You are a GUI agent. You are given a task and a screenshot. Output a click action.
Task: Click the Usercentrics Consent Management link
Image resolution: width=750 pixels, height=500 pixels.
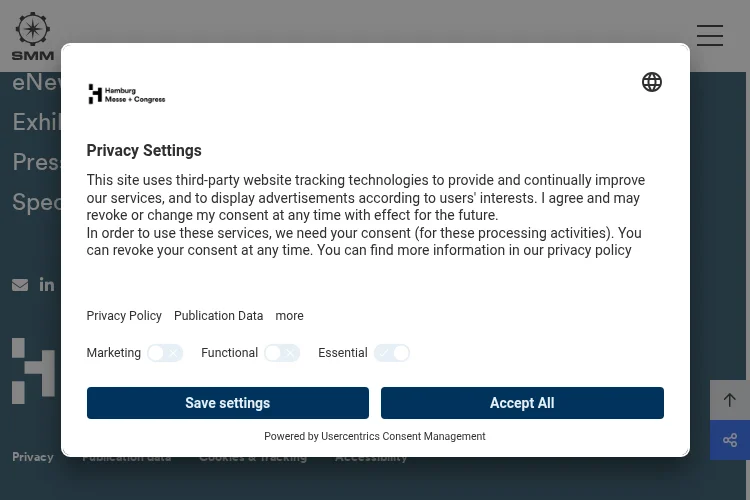click(403, 436)
